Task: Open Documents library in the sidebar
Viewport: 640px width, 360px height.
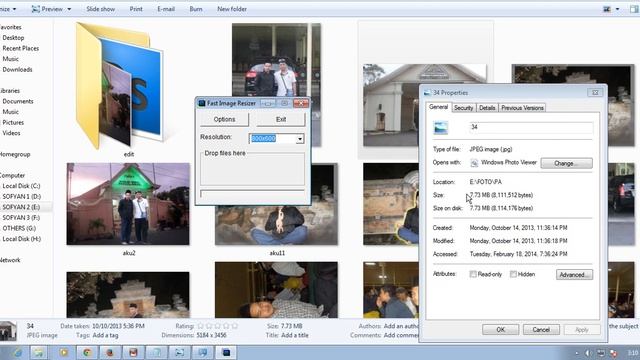Action: coord(18,101)
